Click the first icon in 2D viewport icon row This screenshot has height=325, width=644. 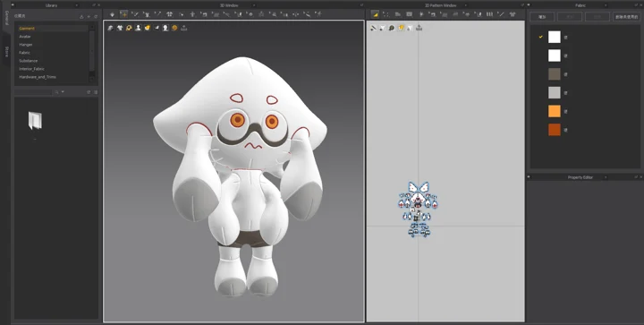[x=373, y=28]
